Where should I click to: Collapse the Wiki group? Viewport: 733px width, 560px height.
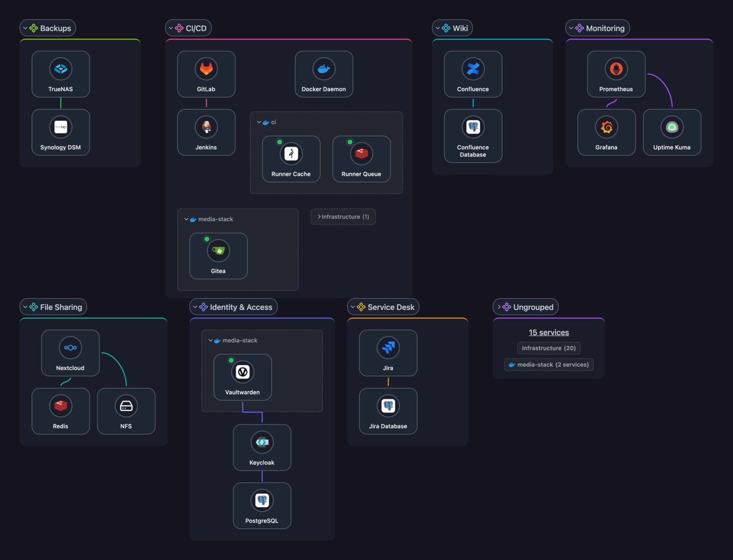(438, 28)
